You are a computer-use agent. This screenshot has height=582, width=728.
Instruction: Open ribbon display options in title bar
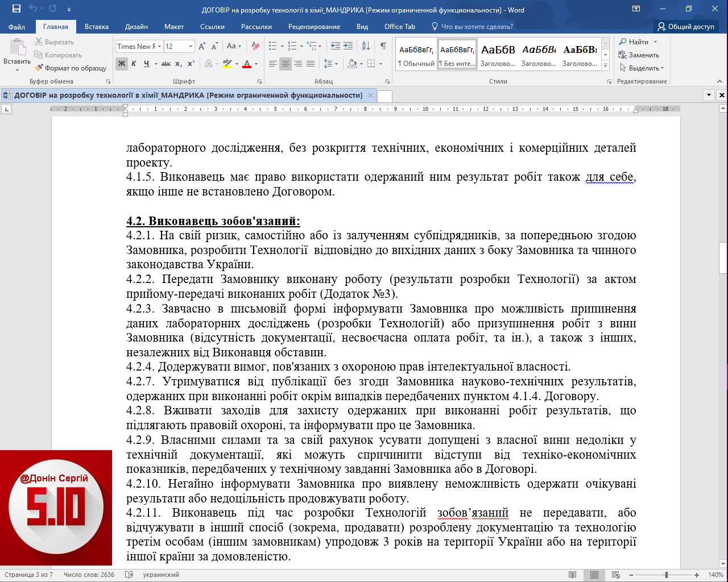tap(636, 9)
